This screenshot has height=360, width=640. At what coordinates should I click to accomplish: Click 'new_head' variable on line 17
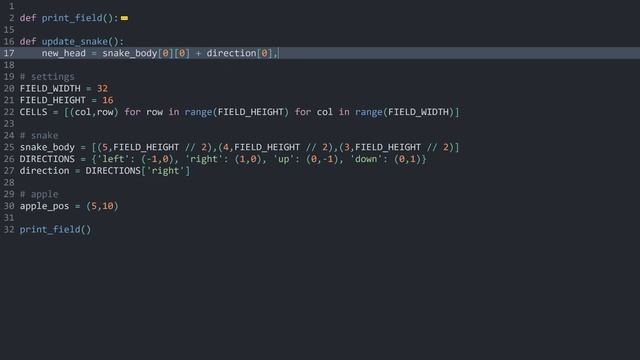64,53
